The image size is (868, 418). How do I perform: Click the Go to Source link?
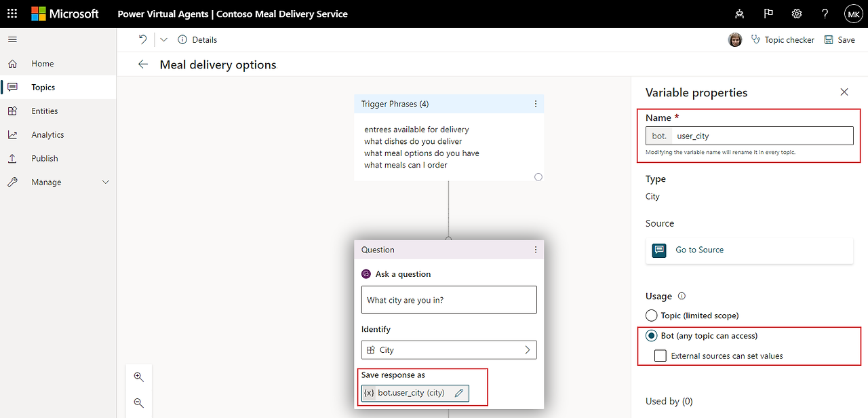[x=700, y=250]
